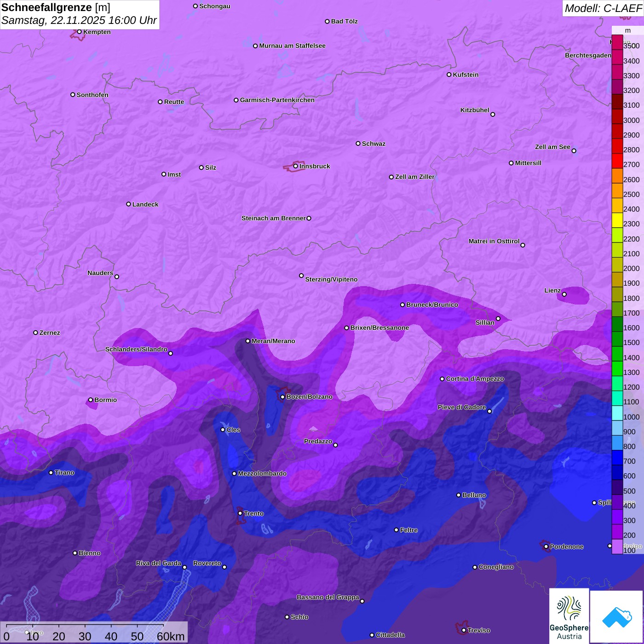Click the 'Sterzing/Vipiteno' label

tap(332, 280)
